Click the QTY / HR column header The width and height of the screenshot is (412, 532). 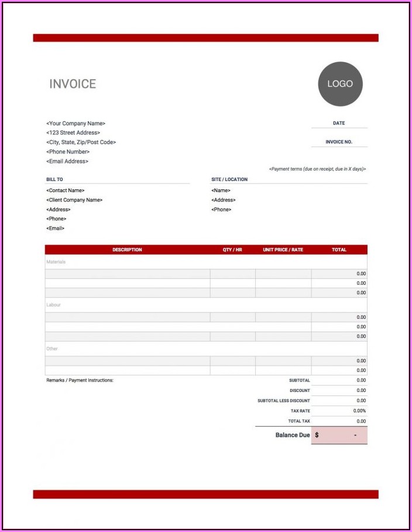(232, 250)
